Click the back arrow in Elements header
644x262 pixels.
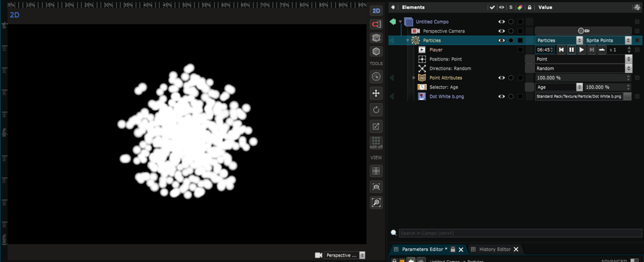click(x=393, y=7)
